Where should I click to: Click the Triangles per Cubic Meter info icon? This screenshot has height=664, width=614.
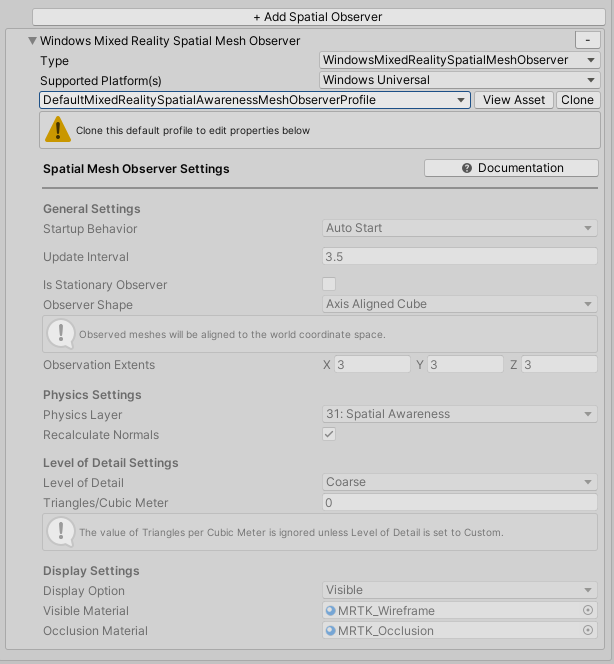[x=61, y=531]
